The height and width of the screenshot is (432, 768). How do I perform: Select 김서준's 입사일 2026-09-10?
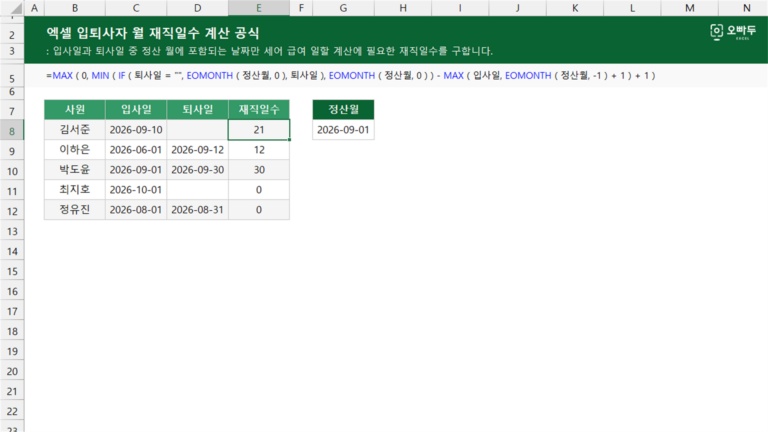pos(136,130)
